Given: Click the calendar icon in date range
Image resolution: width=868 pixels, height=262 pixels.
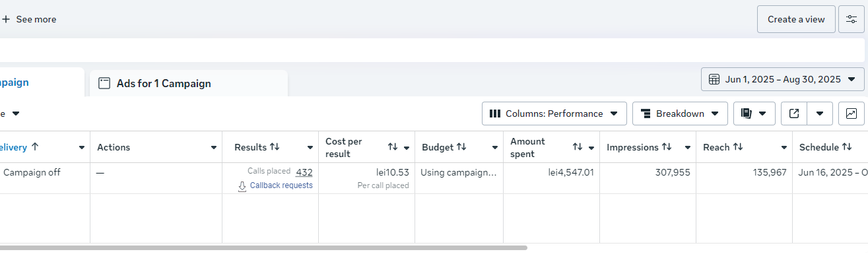Looking at the screenshot, I should pyautogui.click(x=714, y=79).
